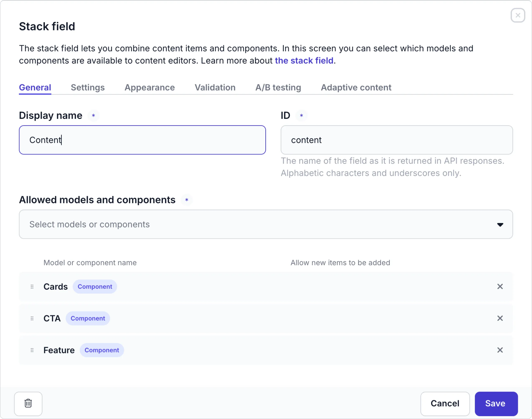Remove the Cards component with X
Screen dimensions: 532x419
[x=500, y=287]
